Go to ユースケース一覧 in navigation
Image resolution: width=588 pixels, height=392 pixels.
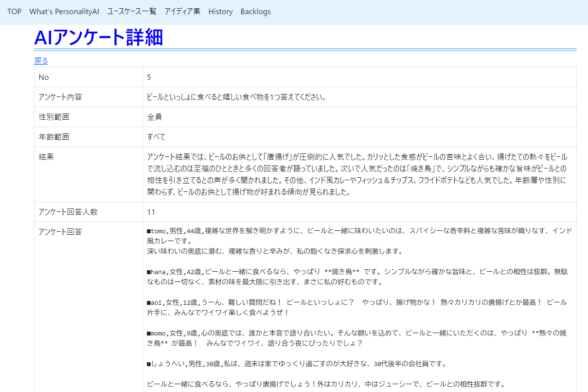tap(132, 12)
